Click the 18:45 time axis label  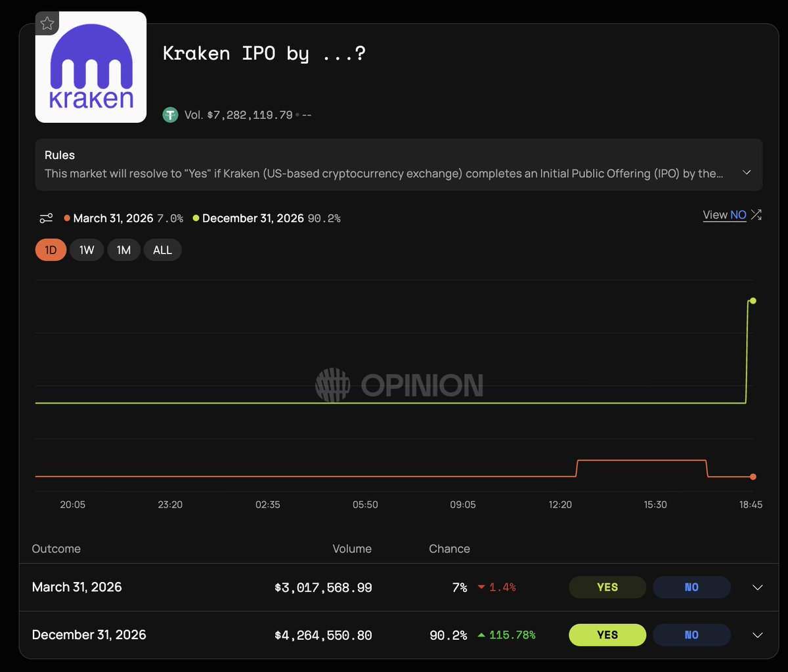pos(751,504)
